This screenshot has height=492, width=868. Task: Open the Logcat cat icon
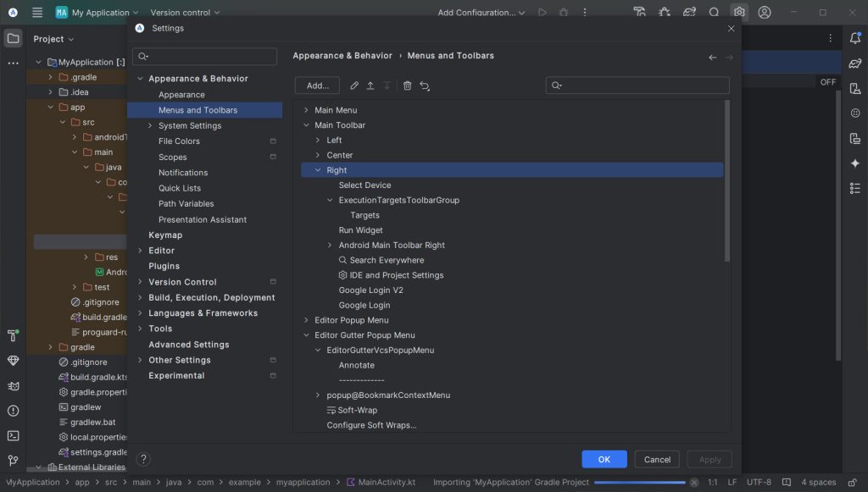click(14, 386)
